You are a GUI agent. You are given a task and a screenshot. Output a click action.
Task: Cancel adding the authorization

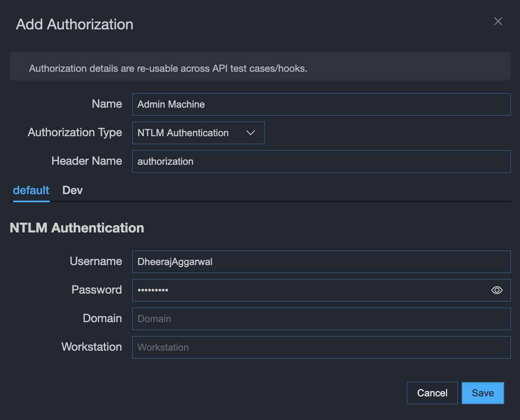(432, 393)
